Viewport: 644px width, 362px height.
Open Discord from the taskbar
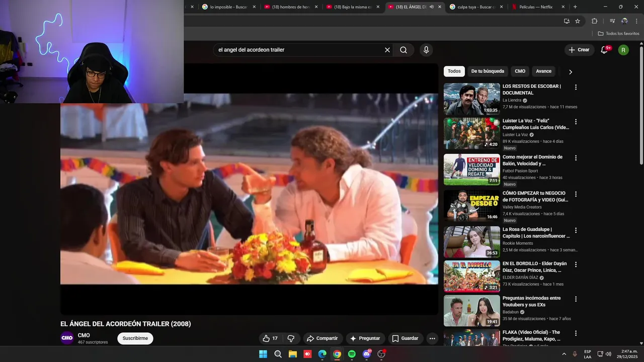pos(367,354)
